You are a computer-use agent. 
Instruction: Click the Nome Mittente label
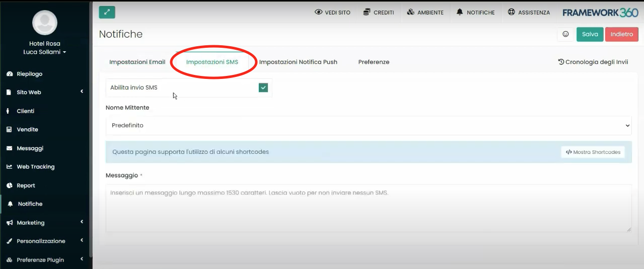click(127, 108)
